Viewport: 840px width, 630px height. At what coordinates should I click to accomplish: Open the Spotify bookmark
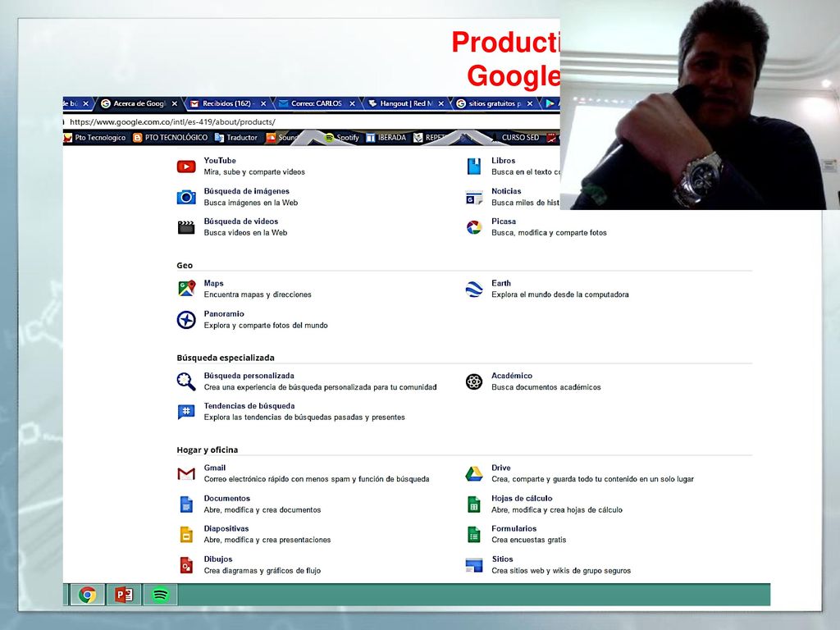coord(342,138)
